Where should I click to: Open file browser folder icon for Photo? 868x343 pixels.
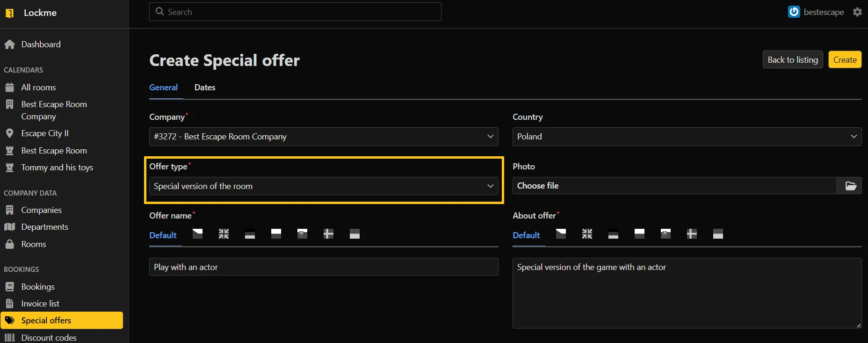pyautogui.click(x=850, y=186)
